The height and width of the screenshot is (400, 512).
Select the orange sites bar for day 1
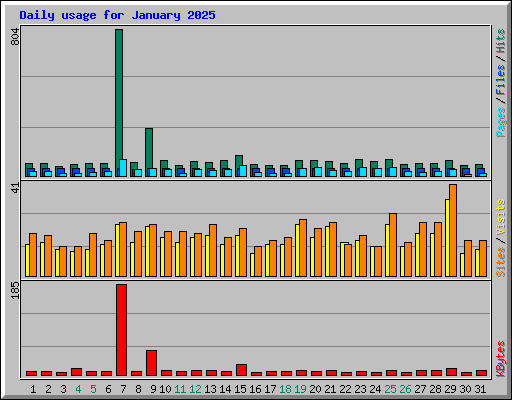(x=33, y=255)
